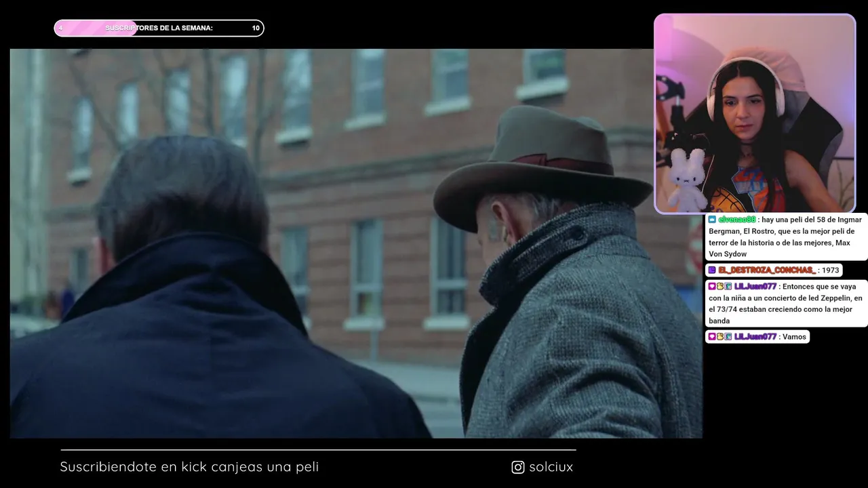
Task: Click the heart badge in LilJuan077's Entonces message
Action: (x=712, y=287)
